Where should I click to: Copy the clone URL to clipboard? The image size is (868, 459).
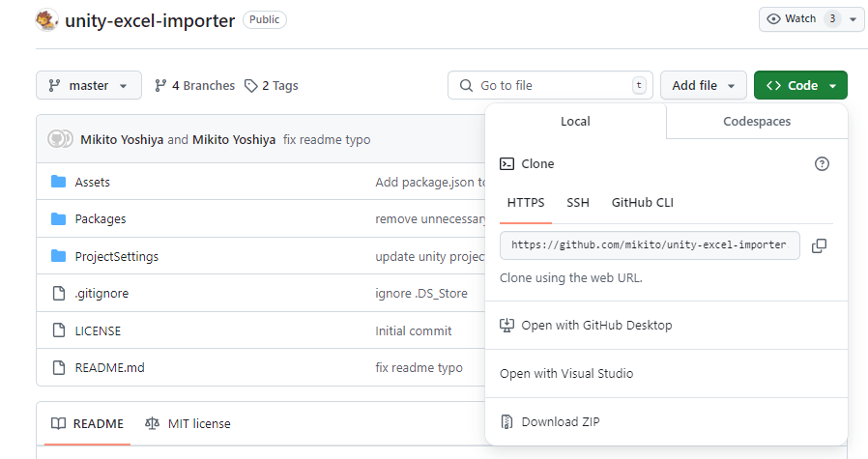click(819, 245)
